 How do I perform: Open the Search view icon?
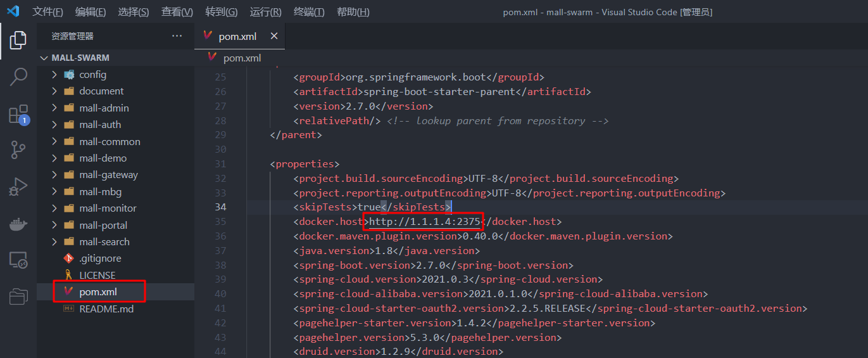pyautogui.click(x=18, y=77)
